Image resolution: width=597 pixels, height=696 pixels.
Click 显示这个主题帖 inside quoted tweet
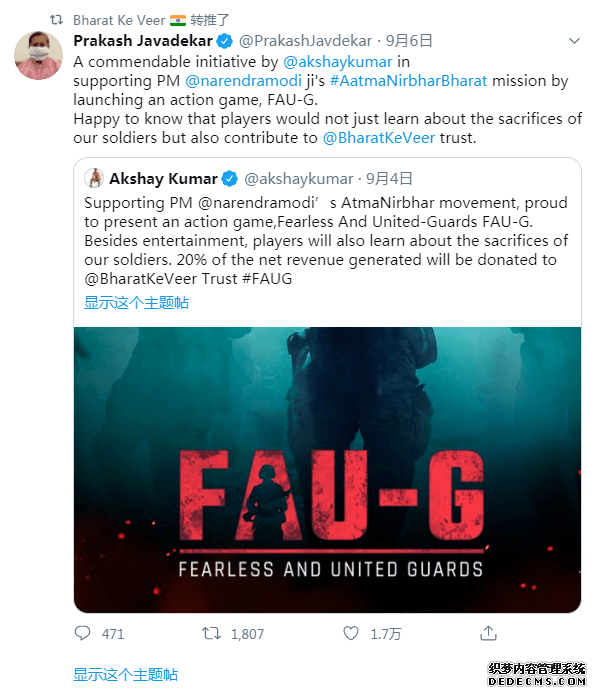click(136, 303)
